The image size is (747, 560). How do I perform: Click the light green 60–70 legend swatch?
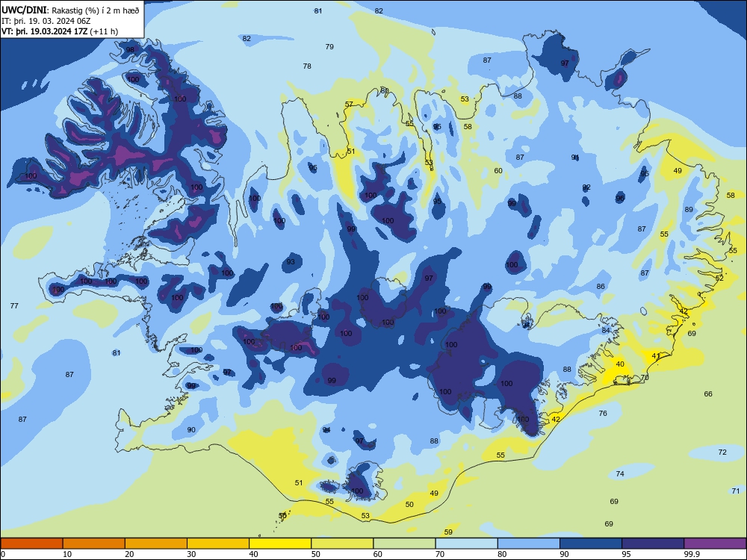tap(404, 544)
